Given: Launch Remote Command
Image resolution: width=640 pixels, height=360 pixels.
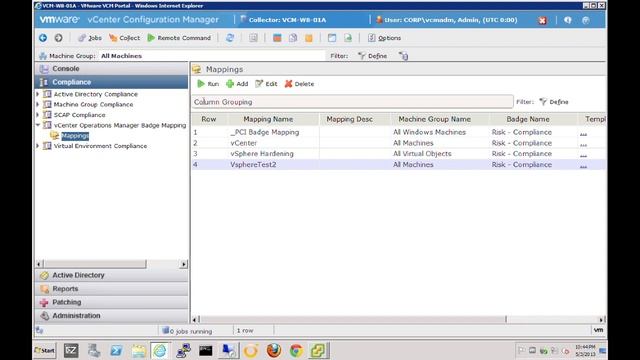Looking at the screenshot, I should pyautogui.click(x=179, y=38).
